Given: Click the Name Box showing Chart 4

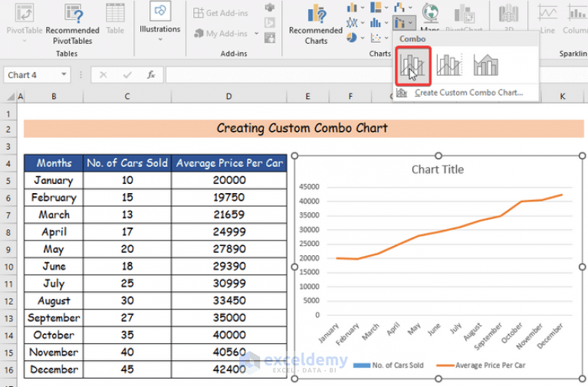Looking at the screenshot, I should [32, 74].
